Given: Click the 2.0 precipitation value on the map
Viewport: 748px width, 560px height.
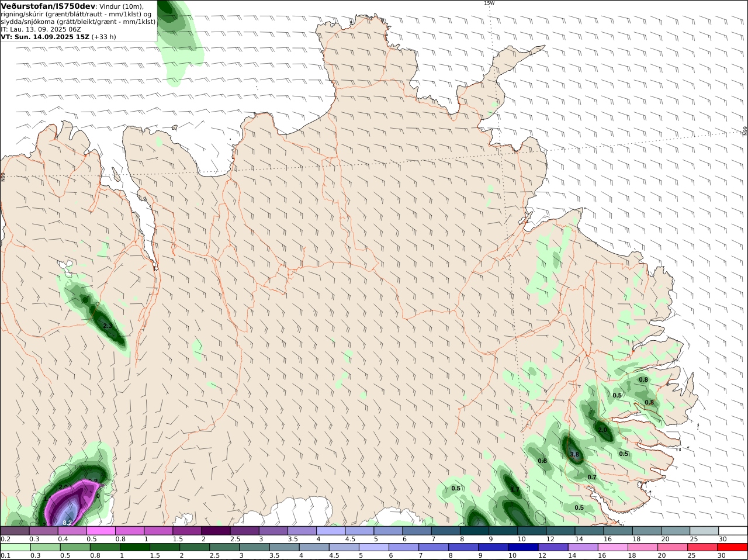Looking at the screenshot, I should tap(603, 430).
